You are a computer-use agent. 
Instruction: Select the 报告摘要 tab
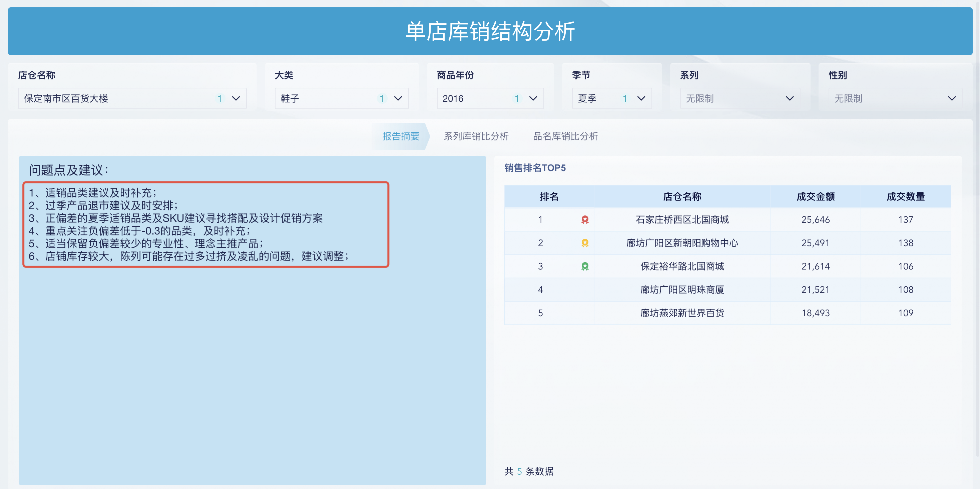(x=401, y=136)
